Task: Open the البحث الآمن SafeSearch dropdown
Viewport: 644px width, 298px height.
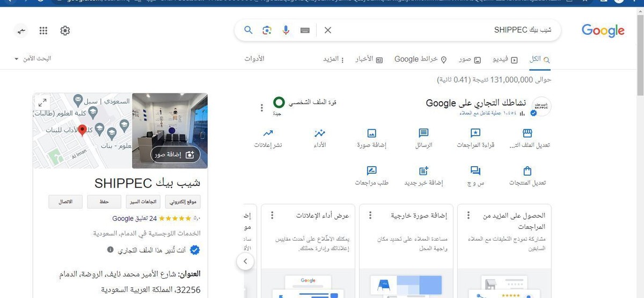Action: click(33, 58)
